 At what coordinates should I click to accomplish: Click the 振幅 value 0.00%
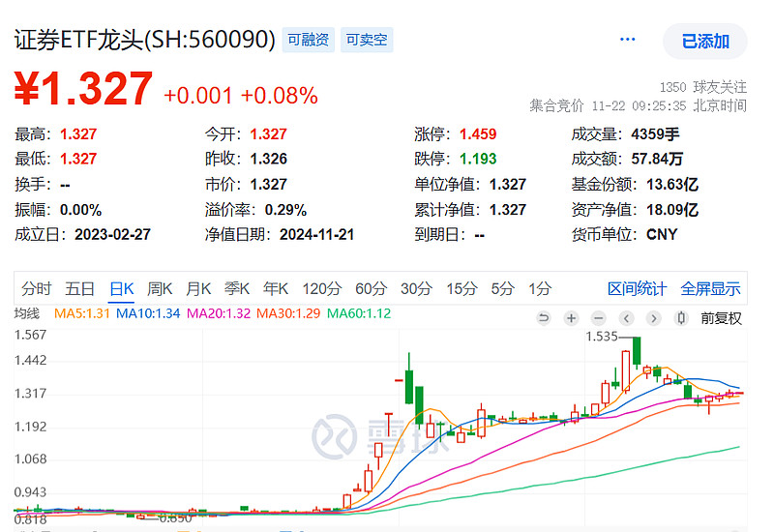pyautogui.click(x=81, y=210)
